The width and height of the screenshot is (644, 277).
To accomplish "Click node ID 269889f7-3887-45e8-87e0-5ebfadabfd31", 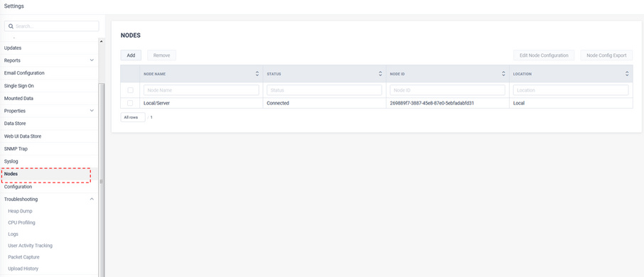I will point(432,103).
